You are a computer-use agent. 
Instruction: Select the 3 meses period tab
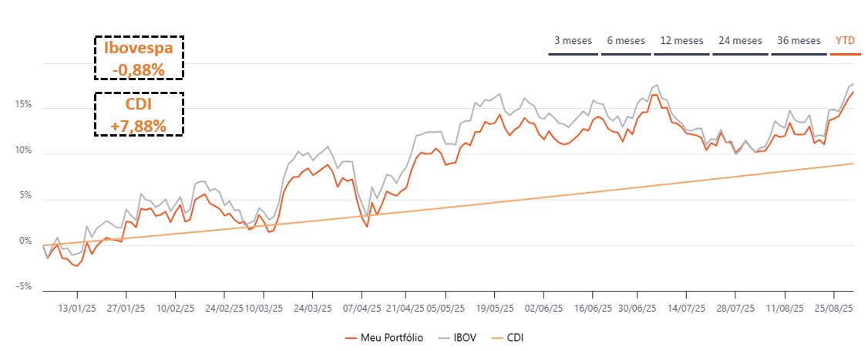(x=574, y=41)
